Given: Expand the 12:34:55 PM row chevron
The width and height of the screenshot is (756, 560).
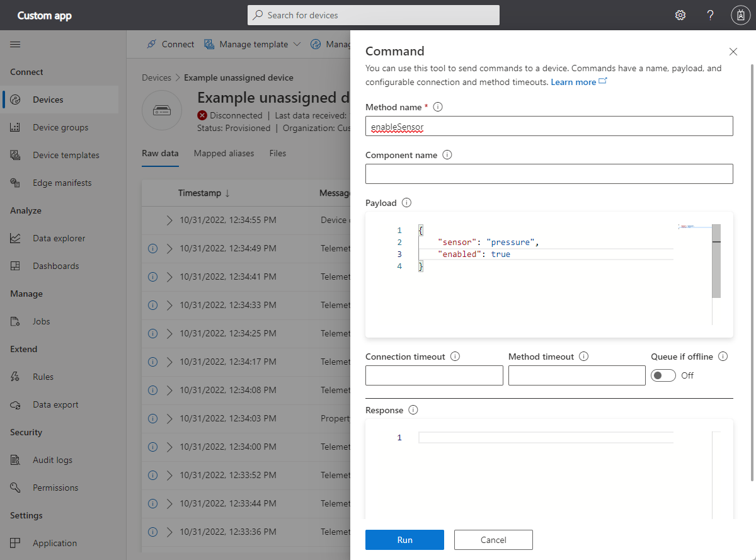Looking at the screenshot, I should 169,220.
